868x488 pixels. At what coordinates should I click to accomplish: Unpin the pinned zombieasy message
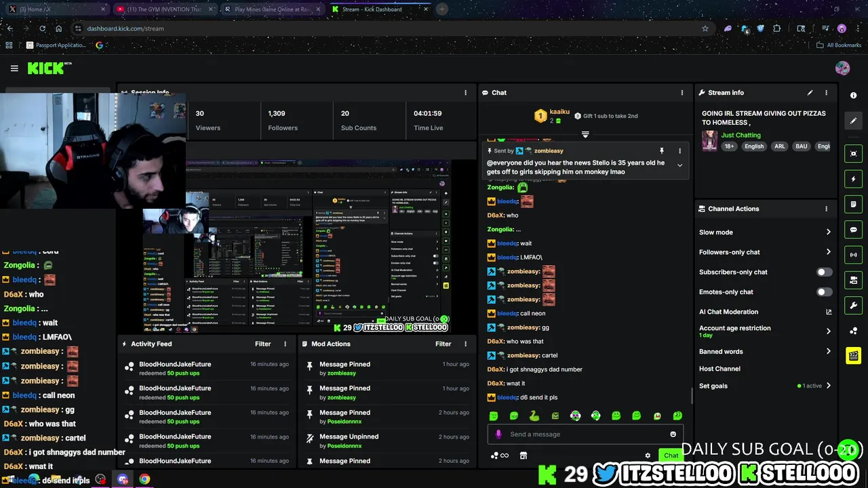click(662, 151)
